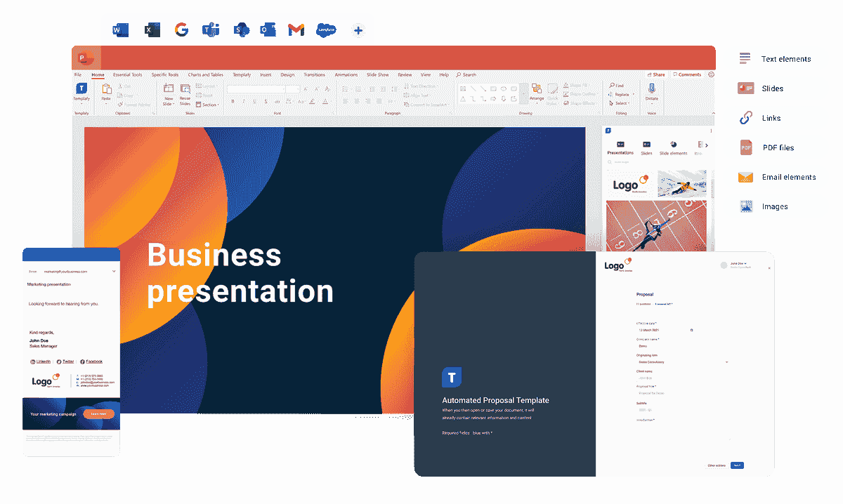Open the Animations ribbon tab

(346, 74)
